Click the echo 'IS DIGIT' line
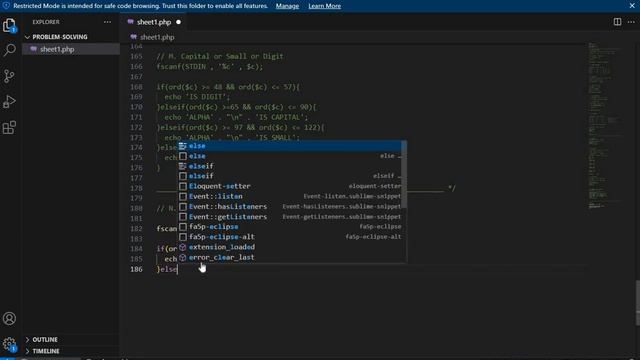Image resolution: width=640 pixels, height=360 pixels. click(197, 97)
